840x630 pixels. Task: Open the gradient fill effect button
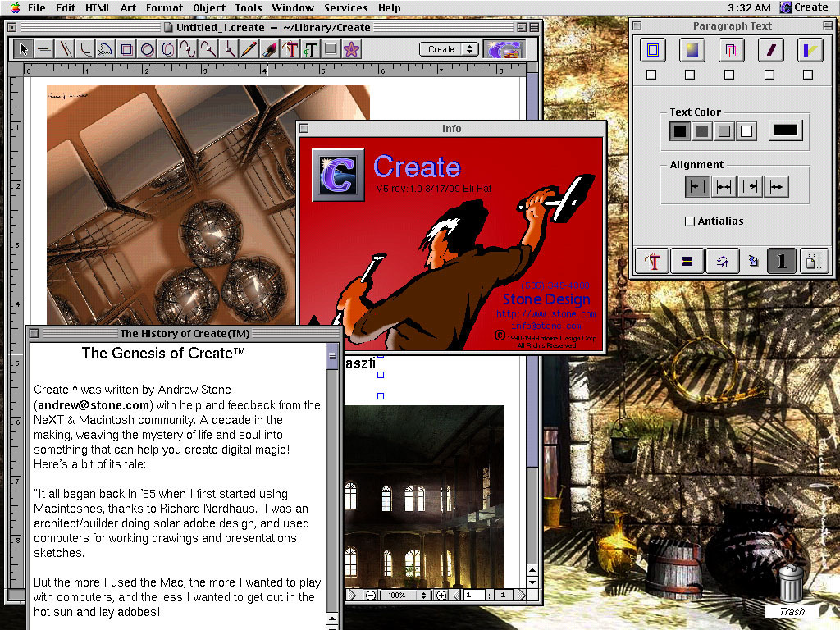692,50
